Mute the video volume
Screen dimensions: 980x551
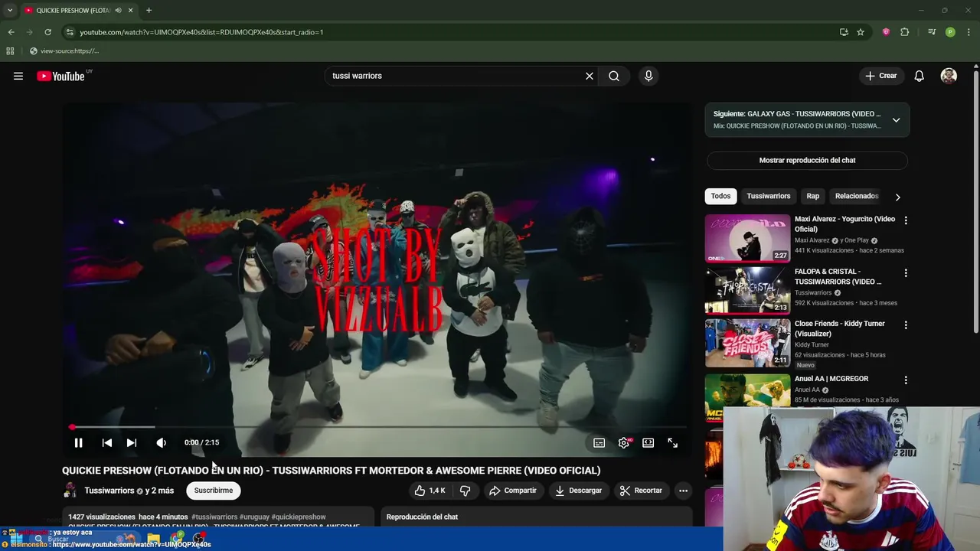click(161, 442)
